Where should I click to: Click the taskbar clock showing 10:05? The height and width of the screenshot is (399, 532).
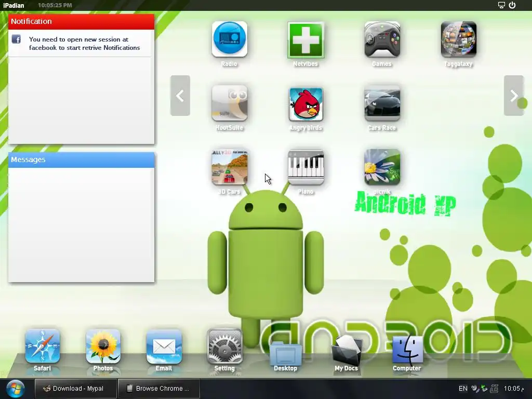tap(513, 389)
